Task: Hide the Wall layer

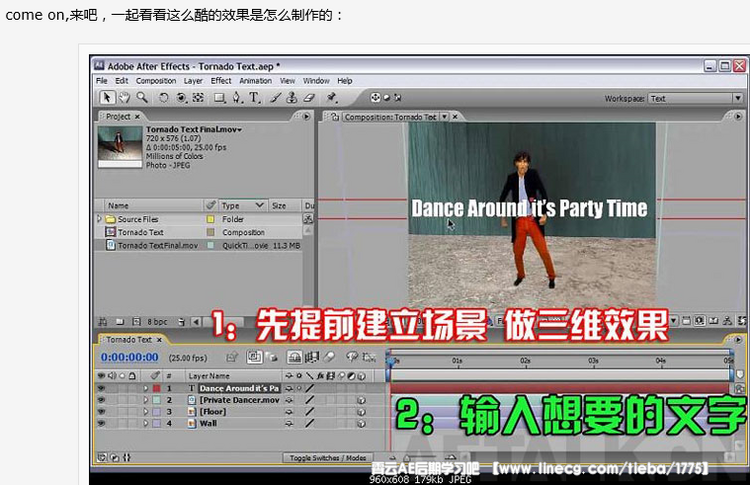Action: point(101,423)
